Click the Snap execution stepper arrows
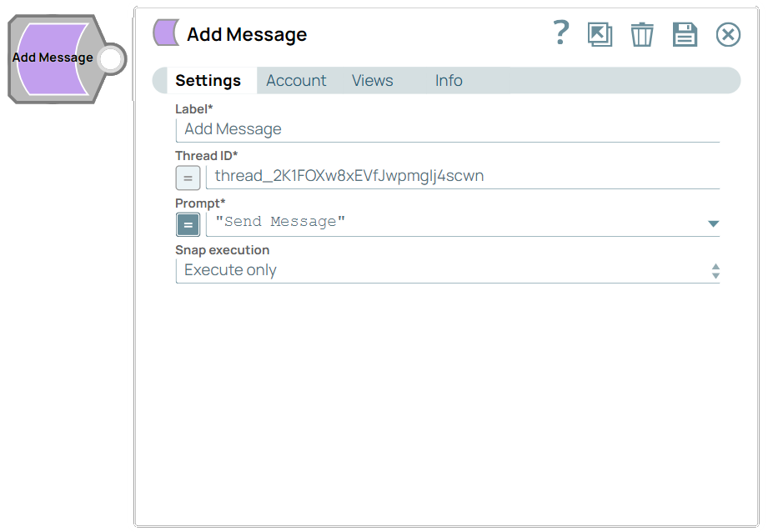 (715, 269)
